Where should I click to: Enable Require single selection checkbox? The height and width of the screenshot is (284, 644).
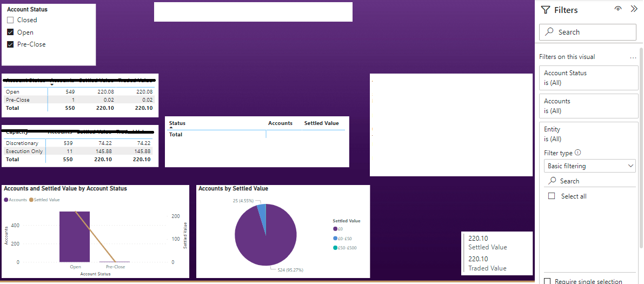(x=547, y=281)
